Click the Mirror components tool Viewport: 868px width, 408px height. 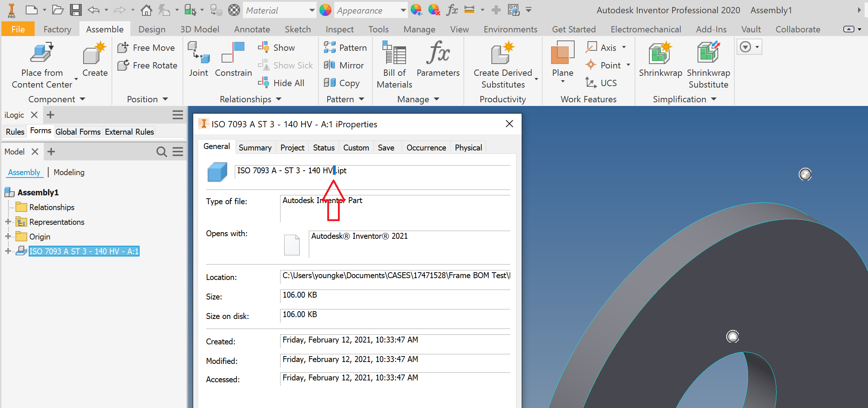(344, 65)
